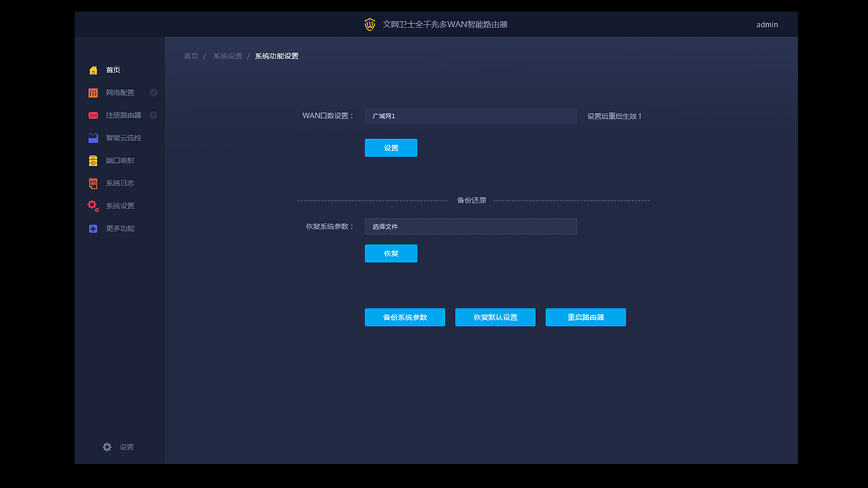Open the WAN口数设置 dropdown 广域网1
The image size is (868, 488).
coord(471,116)
